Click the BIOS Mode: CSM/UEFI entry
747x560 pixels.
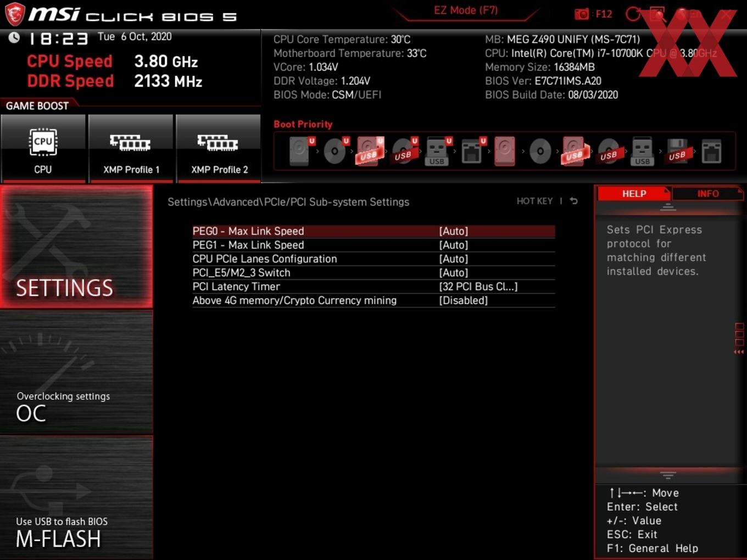[327, 94]
